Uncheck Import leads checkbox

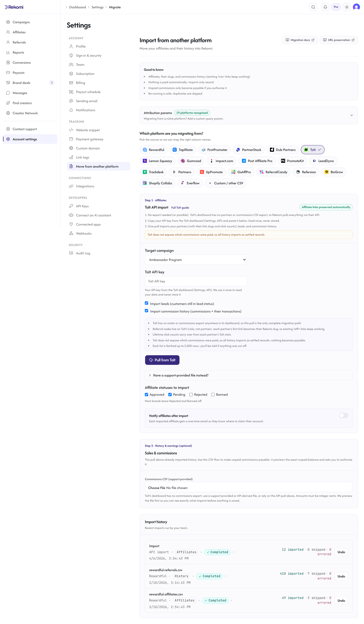point(147,303)
